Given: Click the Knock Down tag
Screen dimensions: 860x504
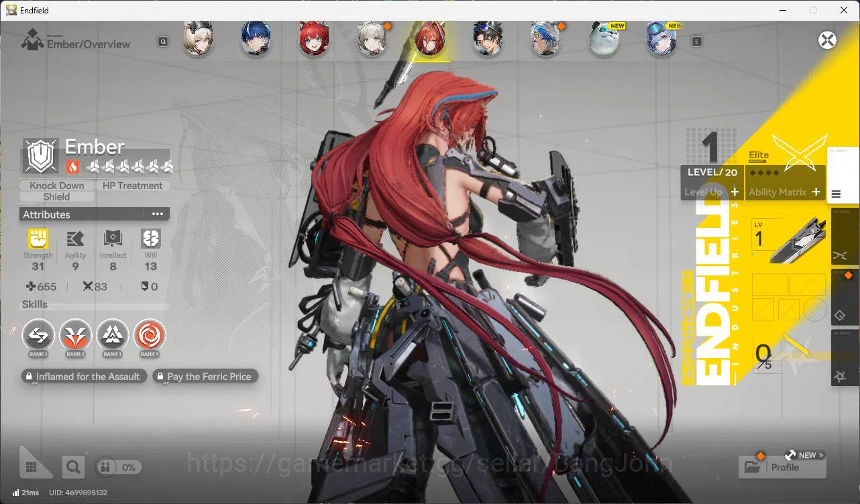Looking at the screenshot, I should point(57,186).
